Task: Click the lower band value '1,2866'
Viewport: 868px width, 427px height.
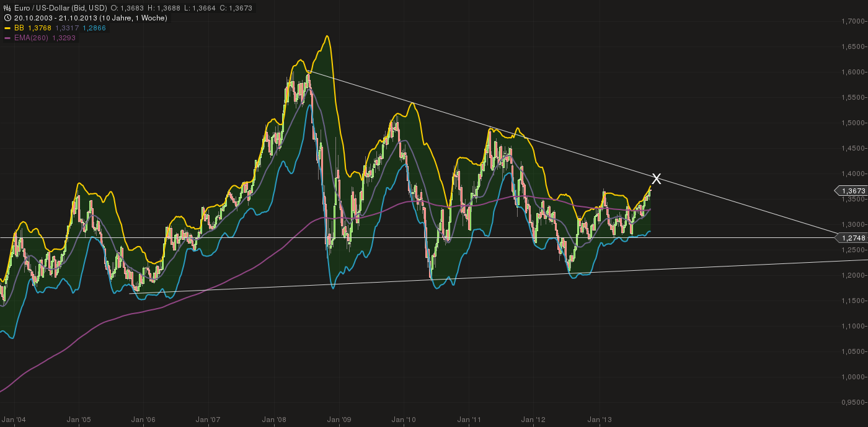Action: [x=94, y=28]
